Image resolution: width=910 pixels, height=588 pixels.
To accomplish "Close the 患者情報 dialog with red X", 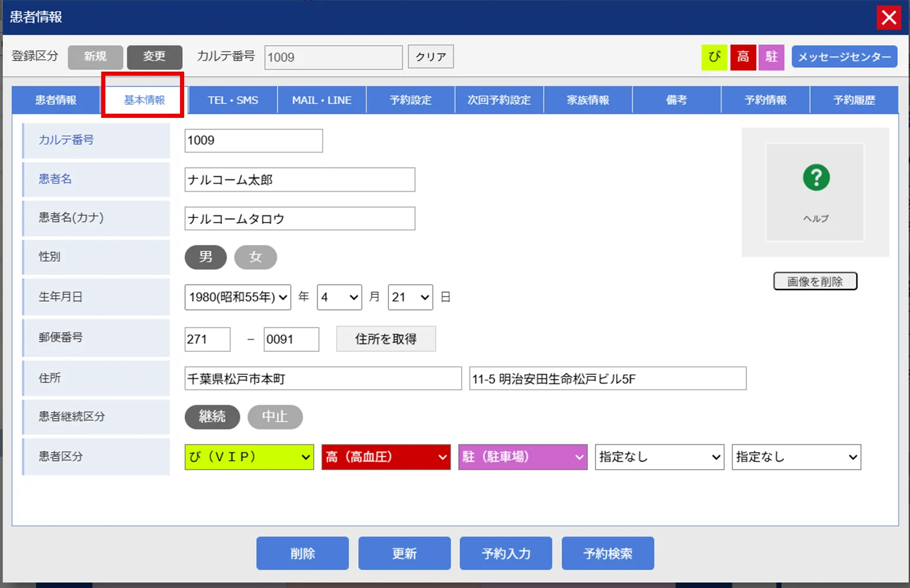I will coord(888,18).
